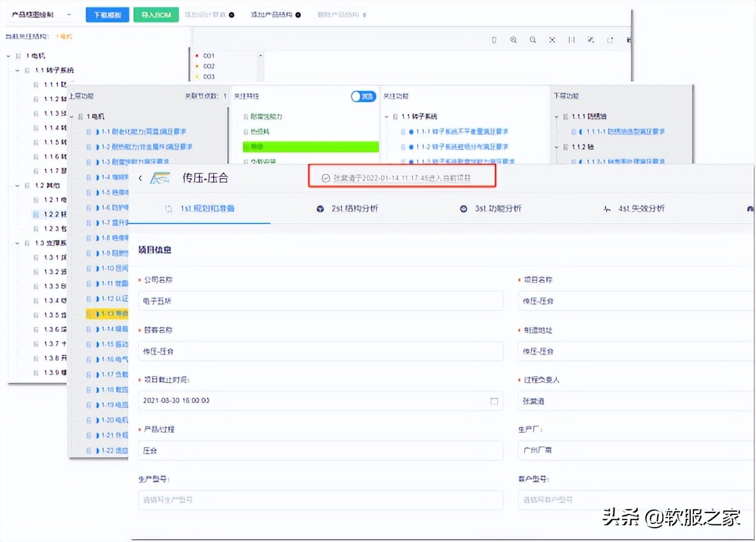Click the 下载模板 button
The image size is (756, 542).
107,14
